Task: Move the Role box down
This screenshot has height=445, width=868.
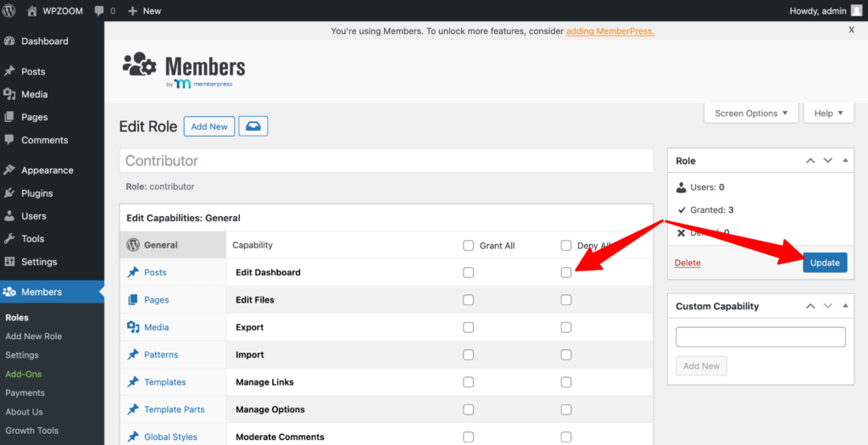Action: [x=827, y=161]
